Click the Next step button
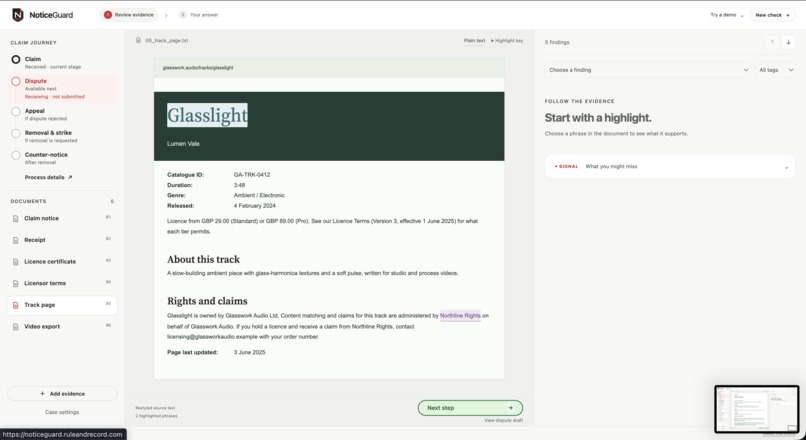 click(470, 408)
